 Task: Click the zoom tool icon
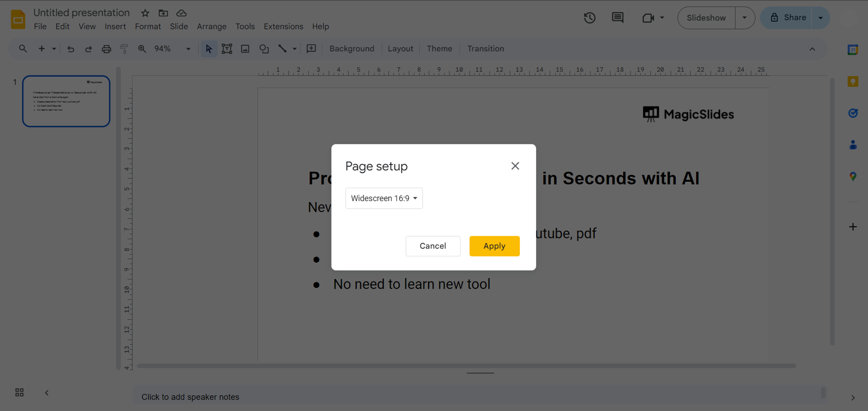point(142,49)
